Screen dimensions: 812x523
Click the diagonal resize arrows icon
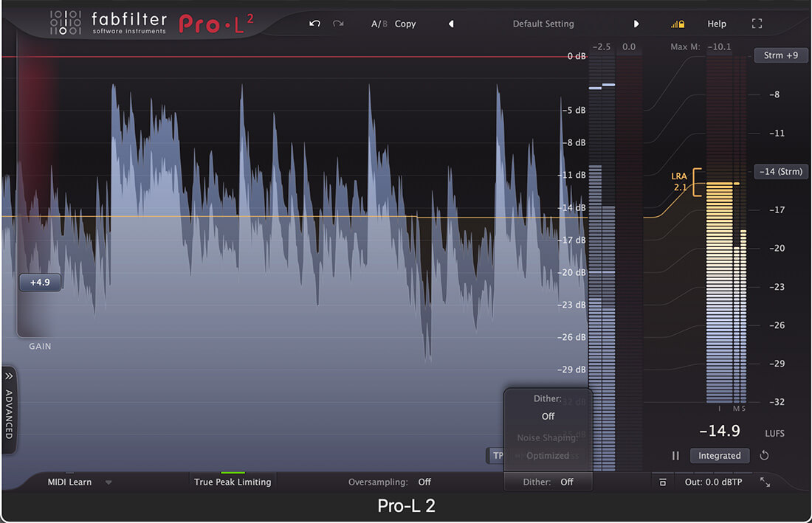(765, 482)
